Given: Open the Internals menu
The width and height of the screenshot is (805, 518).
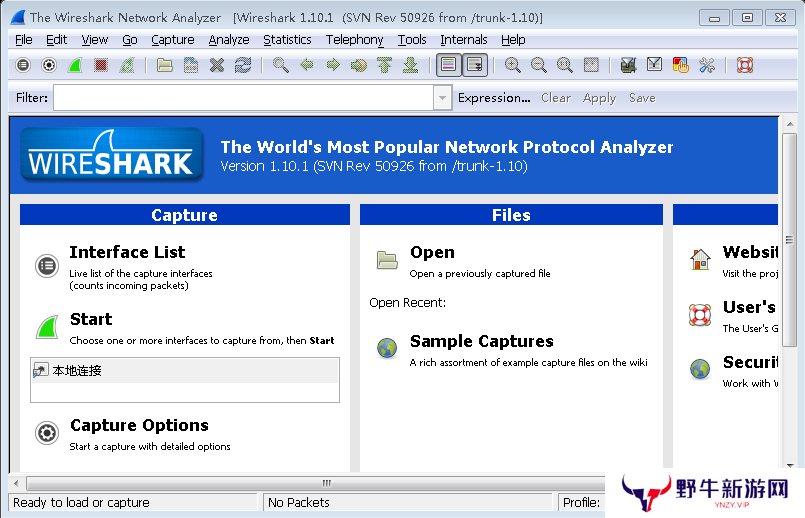Looking at the screenshot, I should 464,40.
